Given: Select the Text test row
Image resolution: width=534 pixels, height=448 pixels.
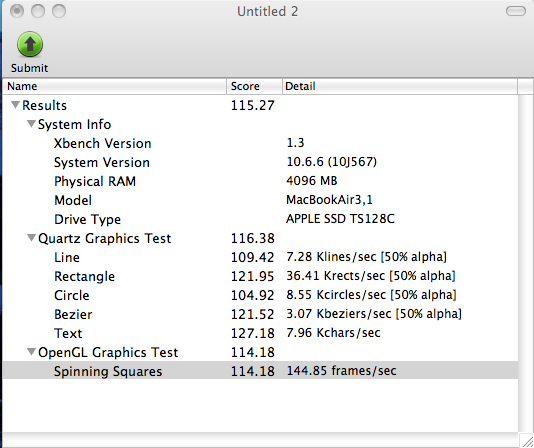Looking at the screenshot, I should coord(261,333).
